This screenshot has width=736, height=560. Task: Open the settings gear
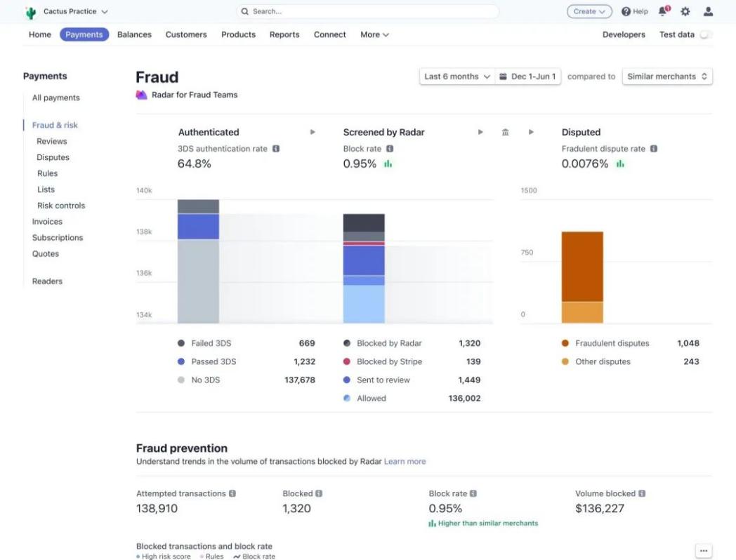(x=685, y=11)
